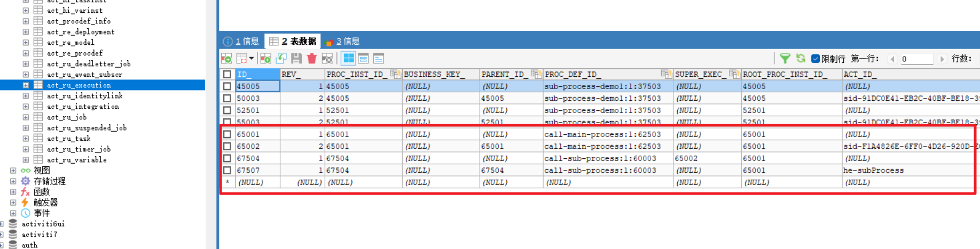This screenshot has width=980, height=249.
Task: Switch to grid view mode icon
Action: pyautogui.click(x=349, y=59)
